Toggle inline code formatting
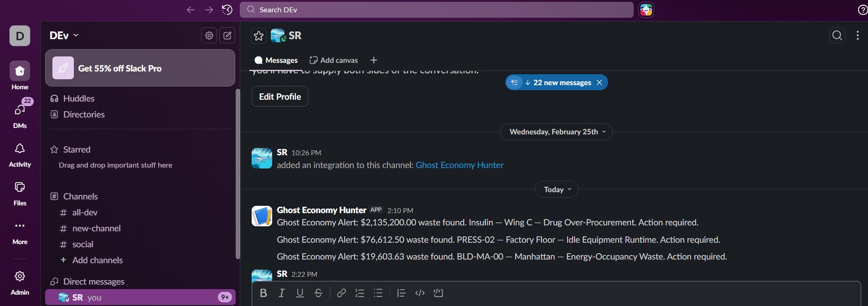This screenshot has height=306, width=868. coord(420,293)
